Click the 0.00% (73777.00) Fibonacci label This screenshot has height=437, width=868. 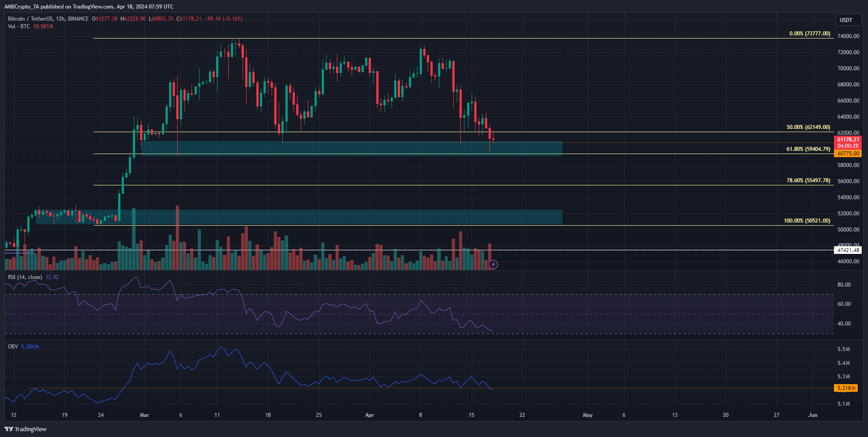point(810,34)
